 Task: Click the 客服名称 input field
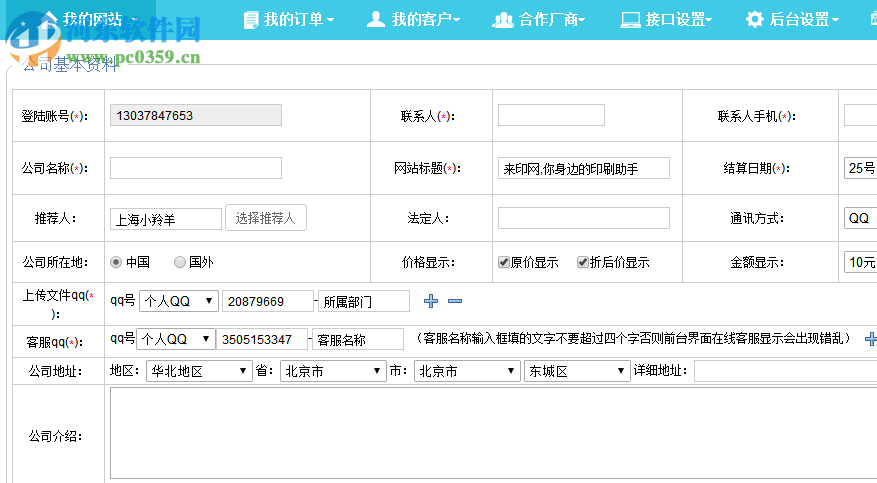pos(358,339)
